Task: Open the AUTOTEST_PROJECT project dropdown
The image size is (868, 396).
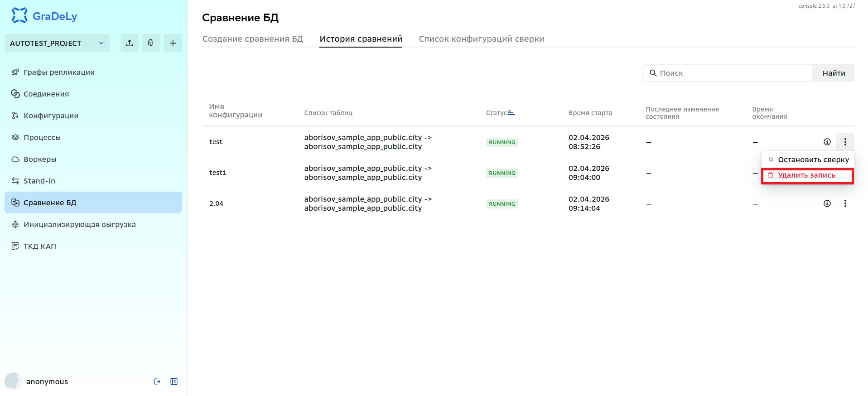Action: tap(57, 43)
